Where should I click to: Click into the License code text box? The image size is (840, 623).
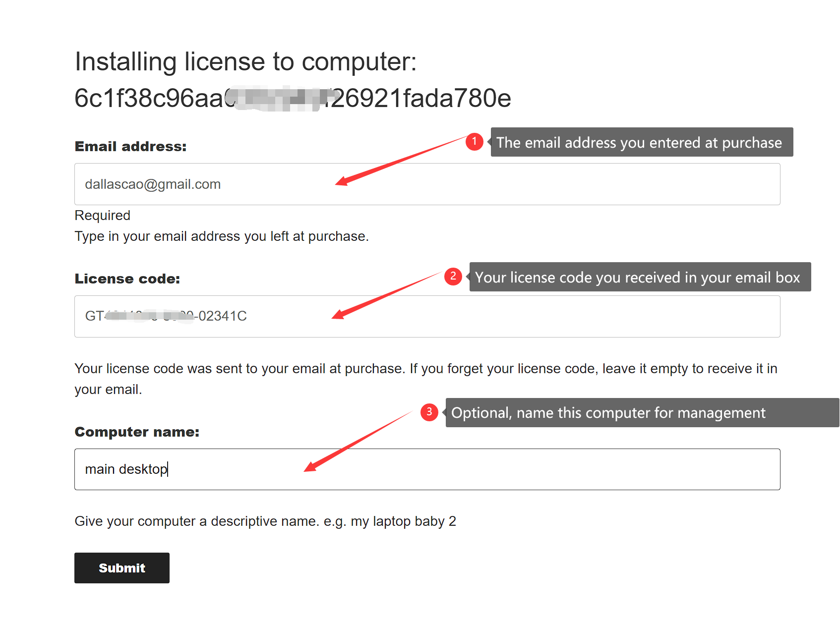pos(496,317)
